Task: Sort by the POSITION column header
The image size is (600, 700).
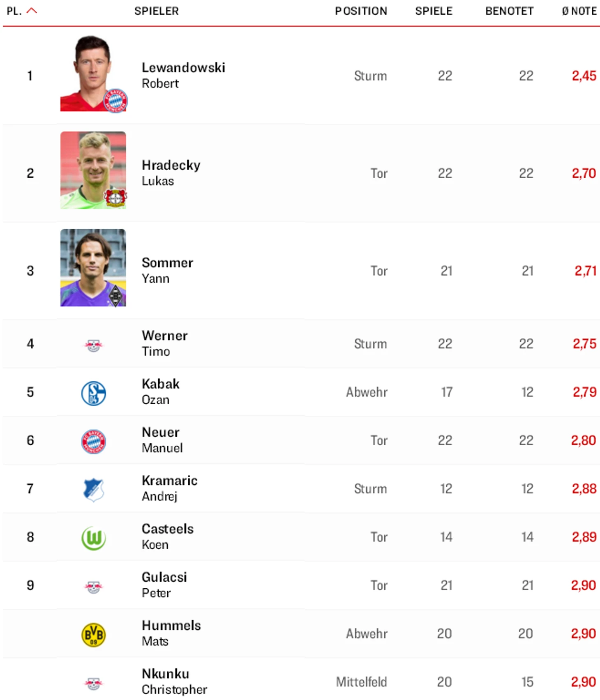Action: tap(361, 11)
